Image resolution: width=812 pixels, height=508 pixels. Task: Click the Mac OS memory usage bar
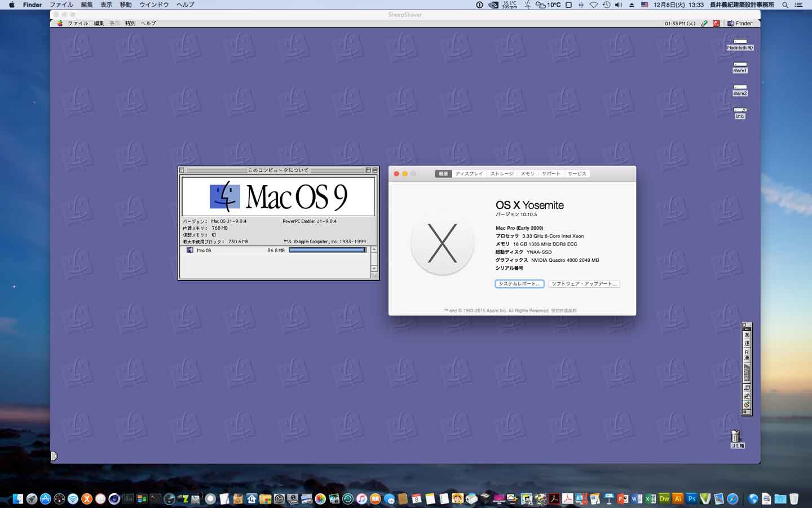[x=328, y=250]
